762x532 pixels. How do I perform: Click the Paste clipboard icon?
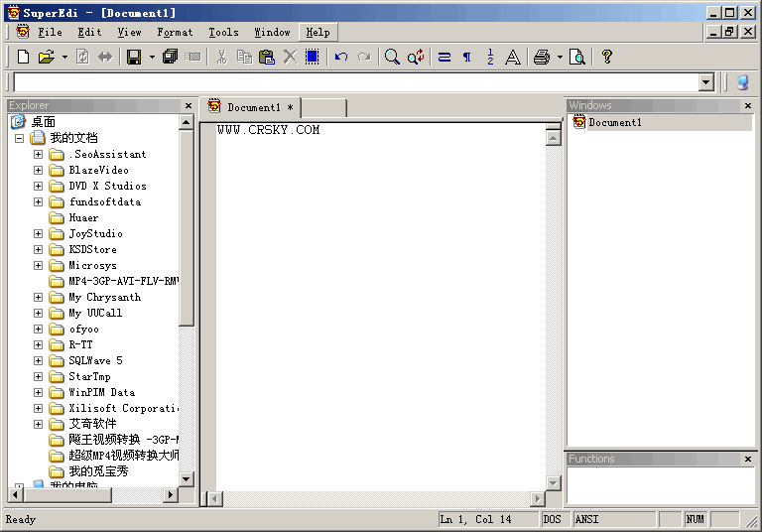coord(266,58)
